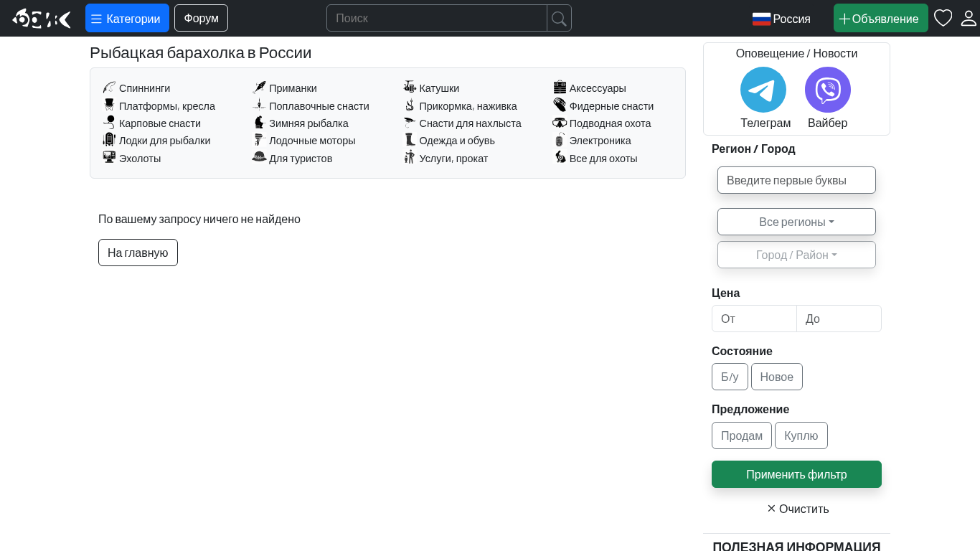
Task: Focus the price От input field
Action: click(x=754, y=319)
